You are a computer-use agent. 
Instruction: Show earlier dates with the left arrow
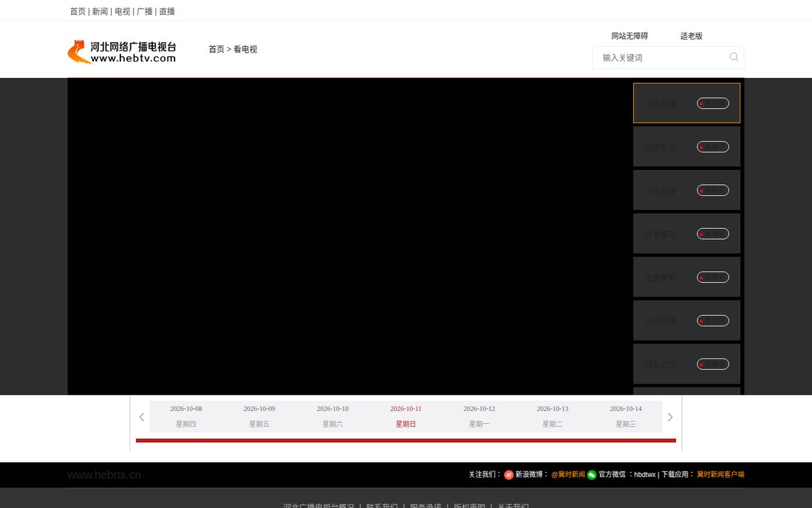click(141, 417)
